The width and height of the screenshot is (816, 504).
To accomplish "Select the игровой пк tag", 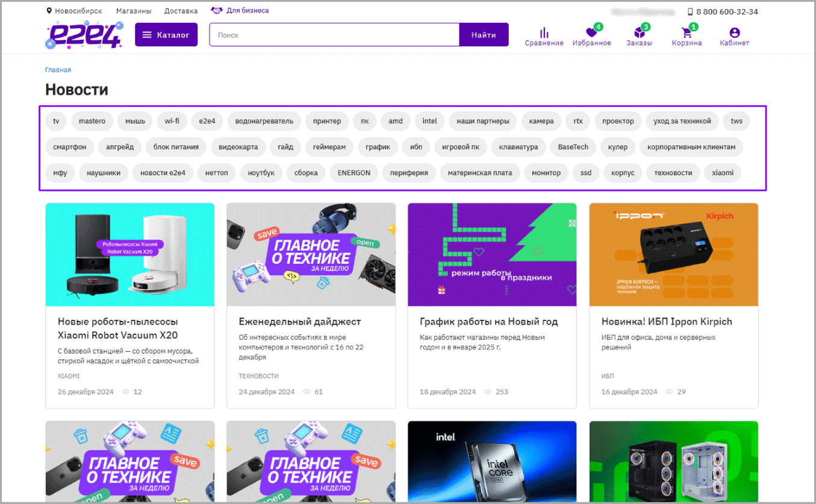I will coord(461,147).
